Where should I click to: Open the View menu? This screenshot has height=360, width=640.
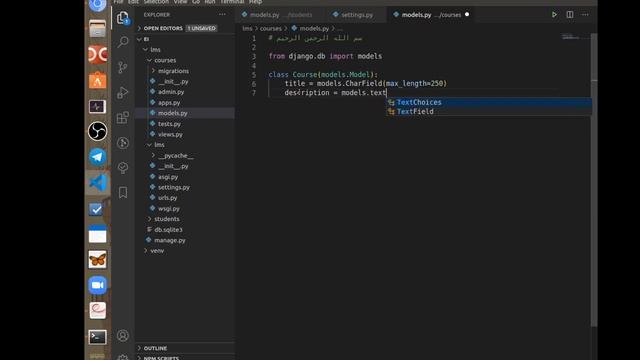click(180, 2)
